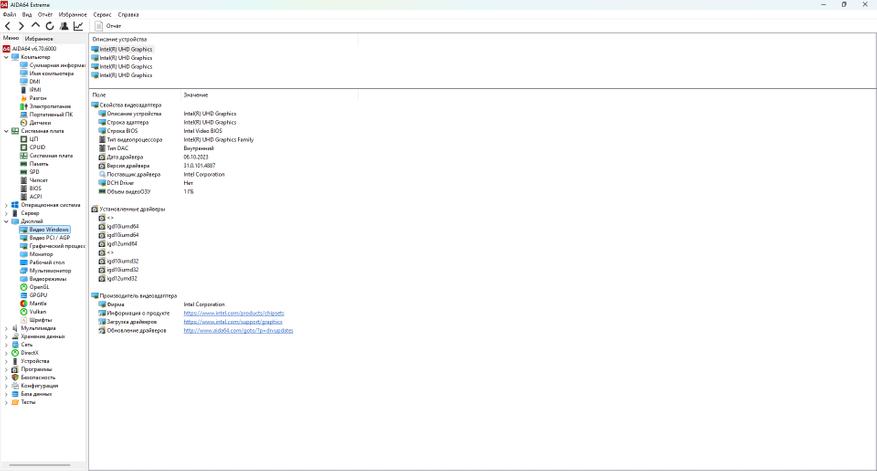Viewport: 877px width, 471px height.
Task: Click the Back navigation arrow in toolbar
Action: tap(7, 26)
